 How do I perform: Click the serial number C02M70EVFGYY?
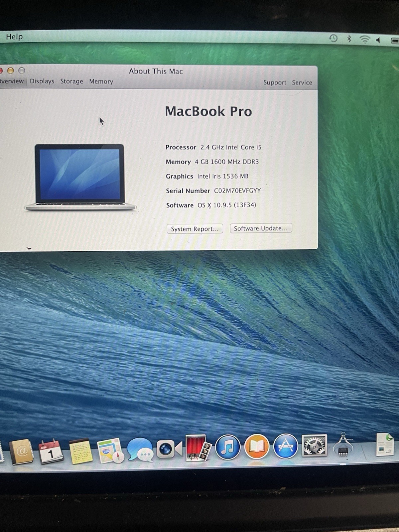[237, 191]
